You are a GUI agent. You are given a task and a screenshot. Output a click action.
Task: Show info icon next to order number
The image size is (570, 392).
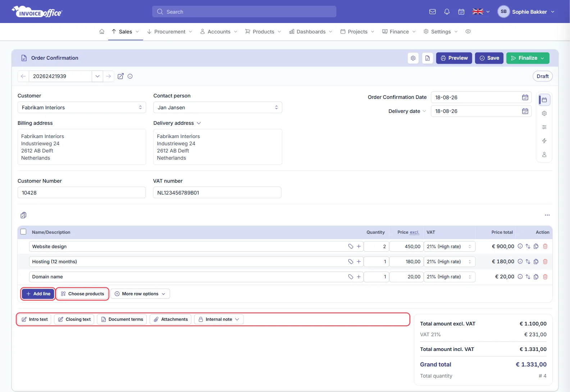[130, 76]
